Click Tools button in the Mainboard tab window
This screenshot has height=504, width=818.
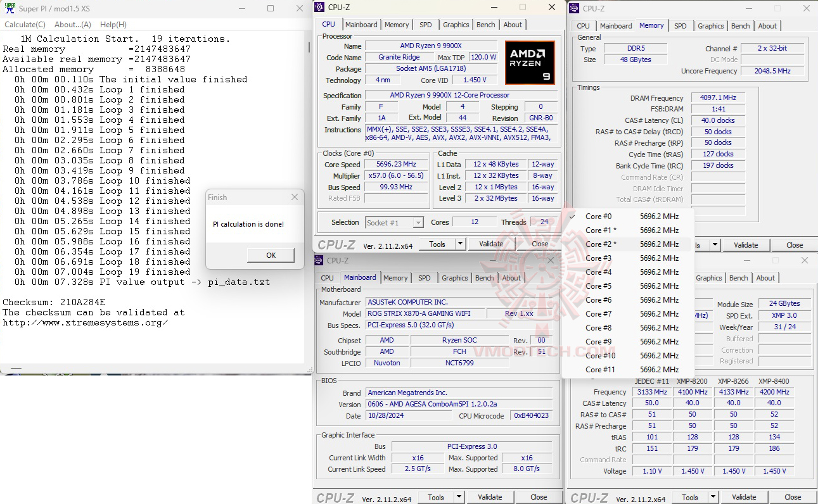[x=436, y=497]
